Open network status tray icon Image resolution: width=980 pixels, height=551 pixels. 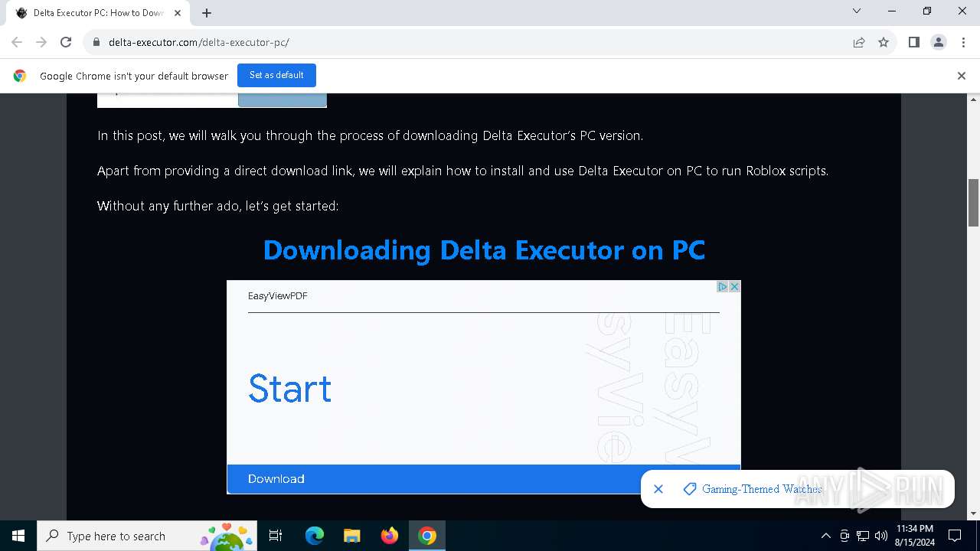point(863,536)
